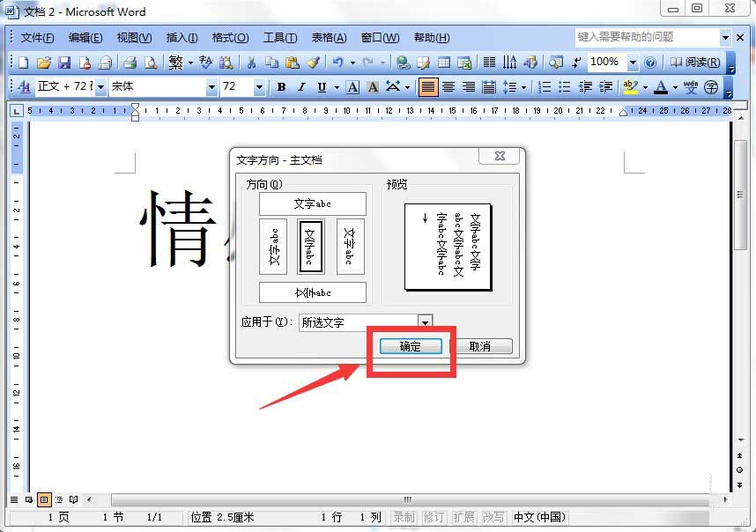Toggle 录制 macro recording in status bar
756x532 pixels.
[403, 517]
